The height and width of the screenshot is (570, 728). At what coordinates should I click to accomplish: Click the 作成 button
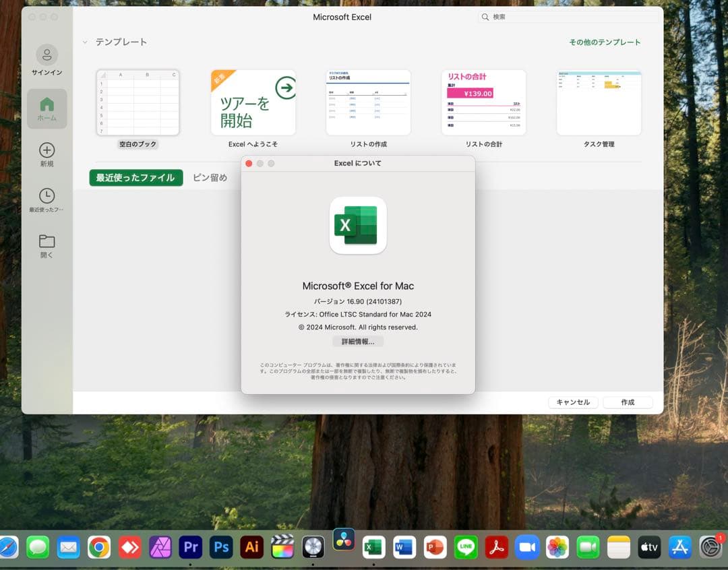click(628, 402)
